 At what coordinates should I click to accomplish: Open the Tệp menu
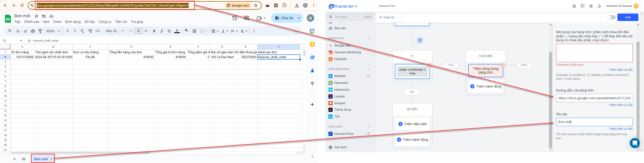[x=17, y=22]
